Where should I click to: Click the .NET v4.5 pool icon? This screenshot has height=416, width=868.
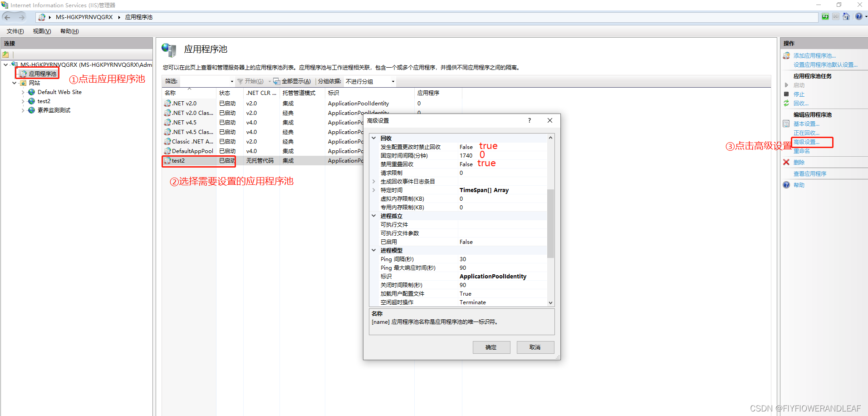(167, 123)
